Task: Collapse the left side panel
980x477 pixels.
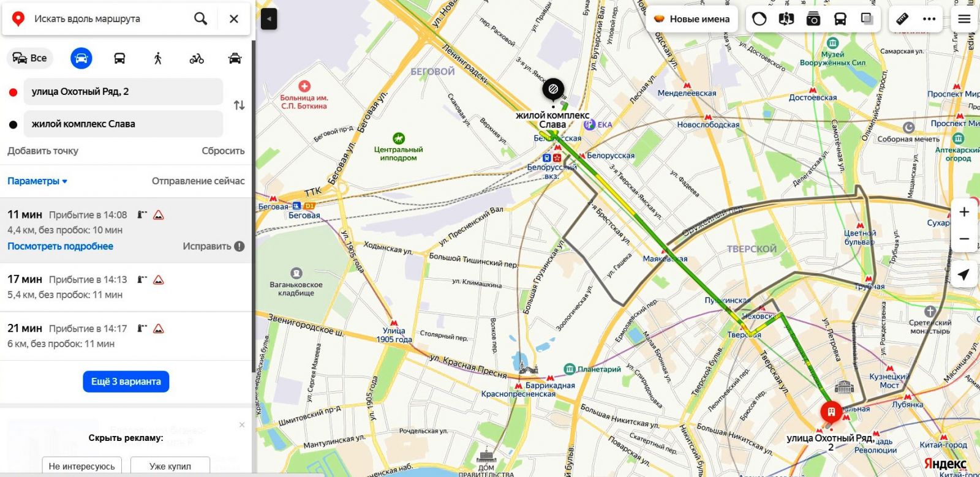Action: [269, 19]
